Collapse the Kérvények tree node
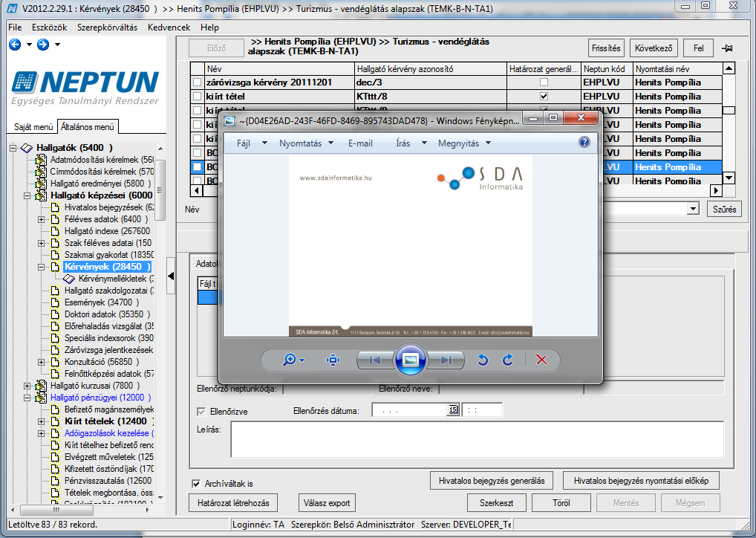 (42, 267)
